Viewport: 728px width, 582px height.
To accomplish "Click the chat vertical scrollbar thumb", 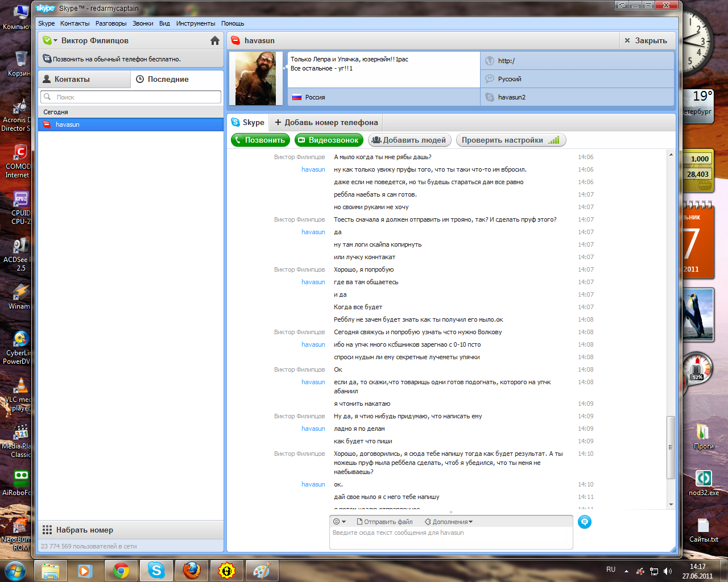I will [671, 447].
